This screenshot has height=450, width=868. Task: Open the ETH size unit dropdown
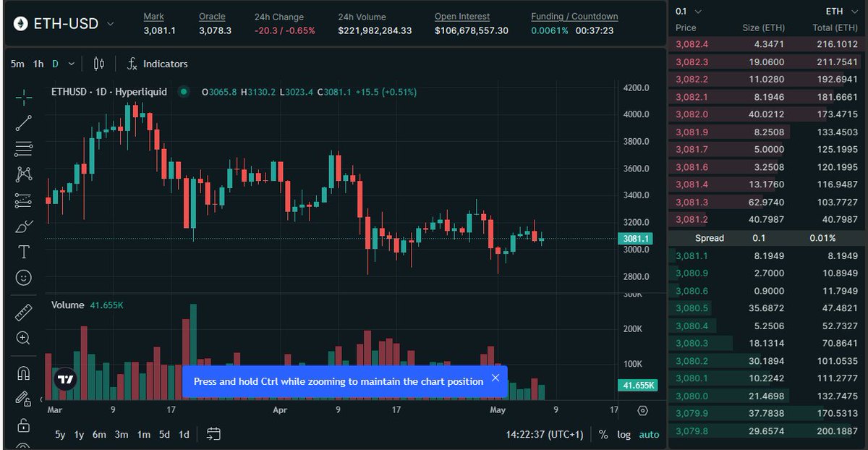[843, 12]
